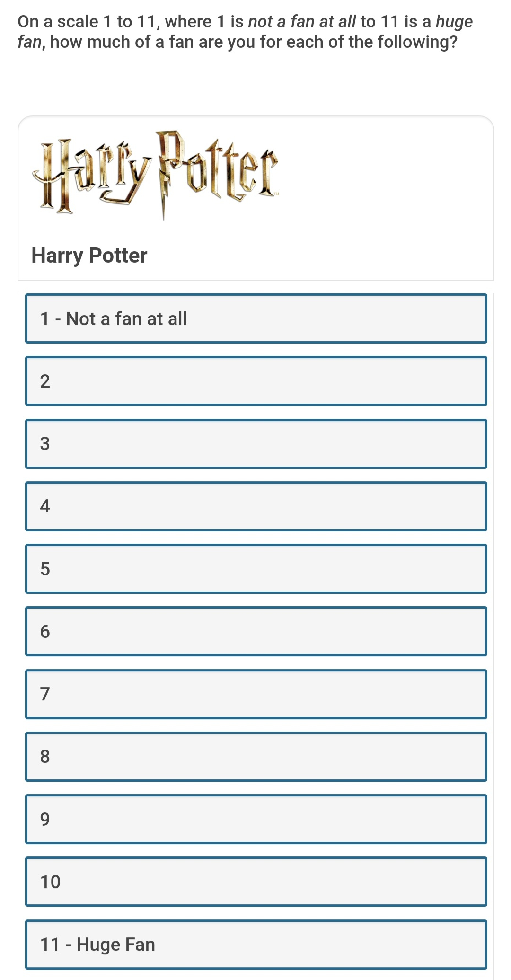Viewport: 511px width, 980px height.
Task: Click the trademark symbol beside logo
Action: click(x=276, y=194)
